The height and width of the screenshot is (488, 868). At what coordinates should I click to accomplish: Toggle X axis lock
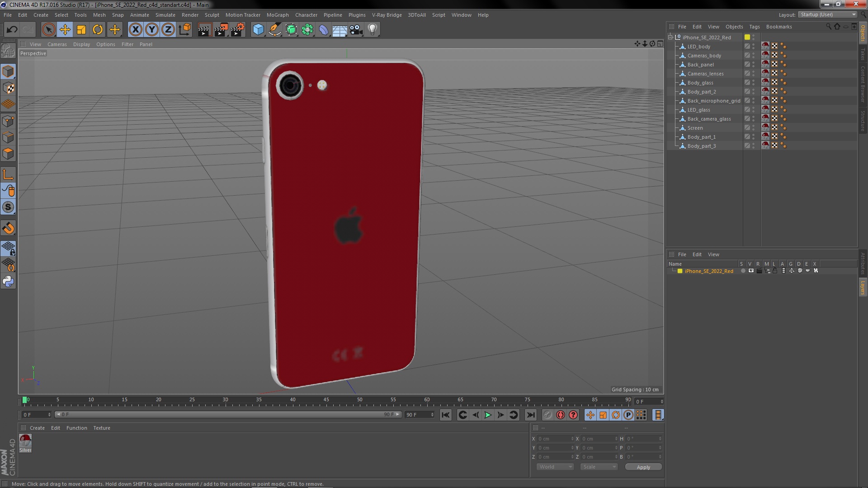tap(135, 30)
